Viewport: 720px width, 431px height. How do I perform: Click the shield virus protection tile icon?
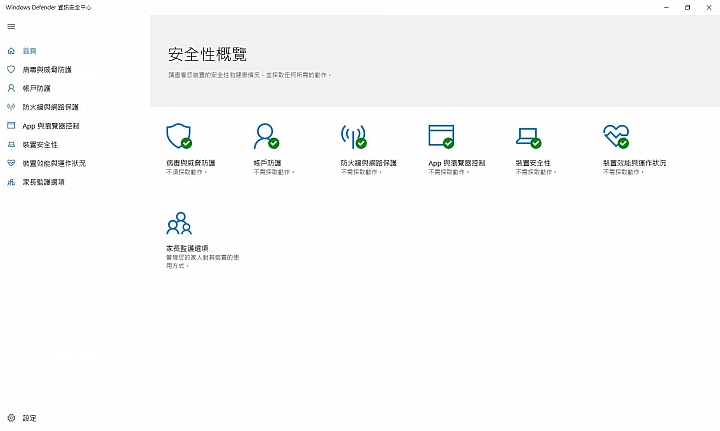pos(179,136)
